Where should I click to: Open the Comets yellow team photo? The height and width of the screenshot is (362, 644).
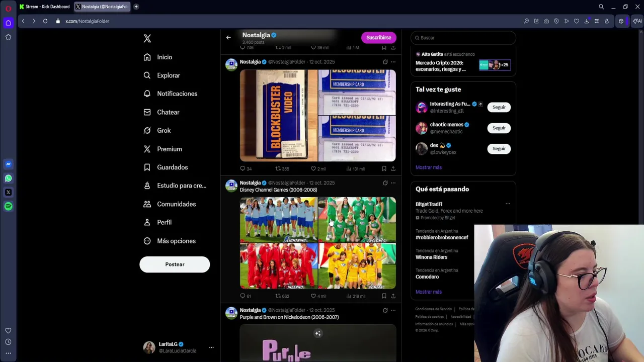click(x=357, y=266)
